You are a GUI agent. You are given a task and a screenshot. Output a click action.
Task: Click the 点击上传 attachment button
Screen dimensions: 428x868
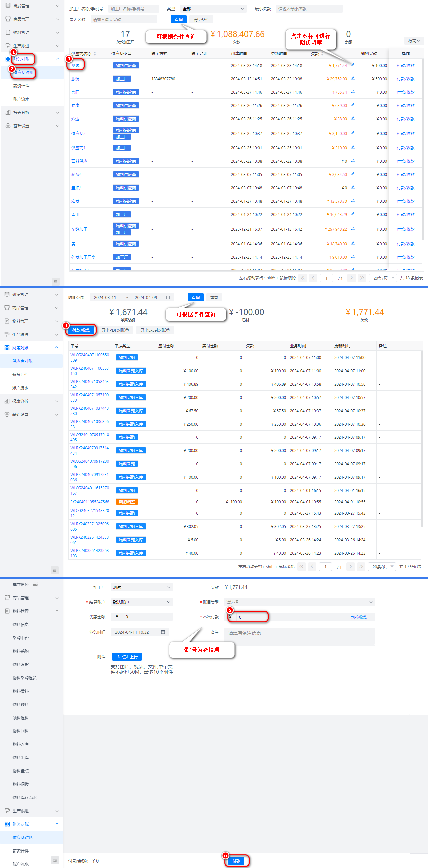tap(127, 657)
